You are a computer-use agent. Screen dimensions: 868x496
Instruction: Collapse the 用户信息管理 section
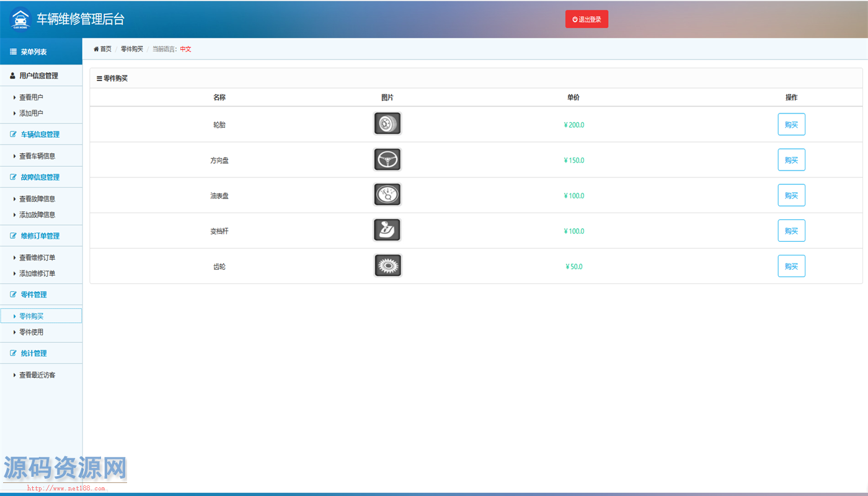click(x=38, y=76)
